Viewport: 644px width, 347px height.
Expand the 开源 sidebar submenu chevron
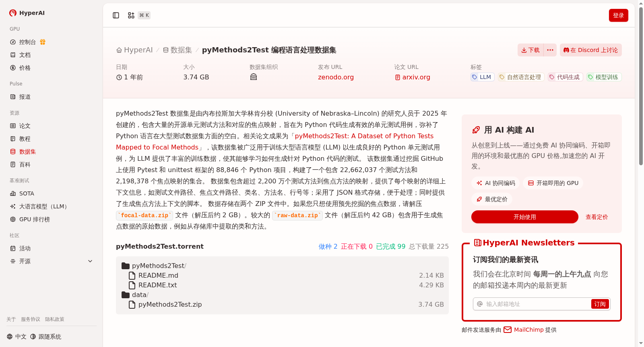90,261
